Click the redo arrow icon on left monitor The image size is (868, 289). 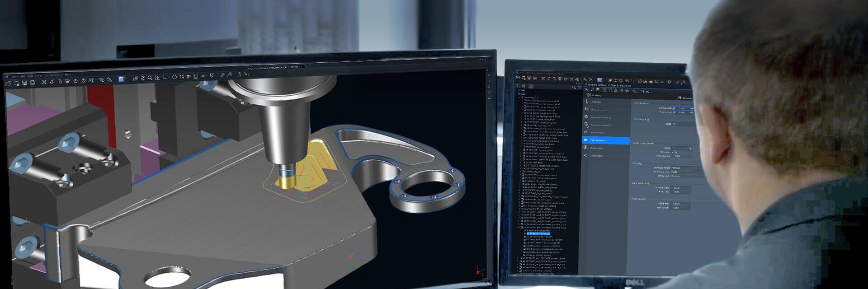click(x=60, y=82)
